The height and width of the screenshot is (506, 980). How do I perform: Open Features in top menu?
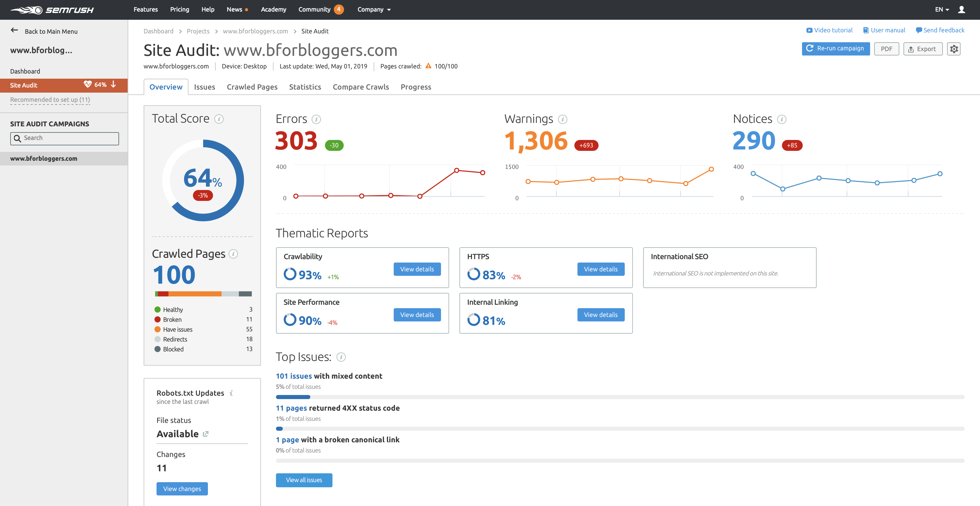click(145, 10)
